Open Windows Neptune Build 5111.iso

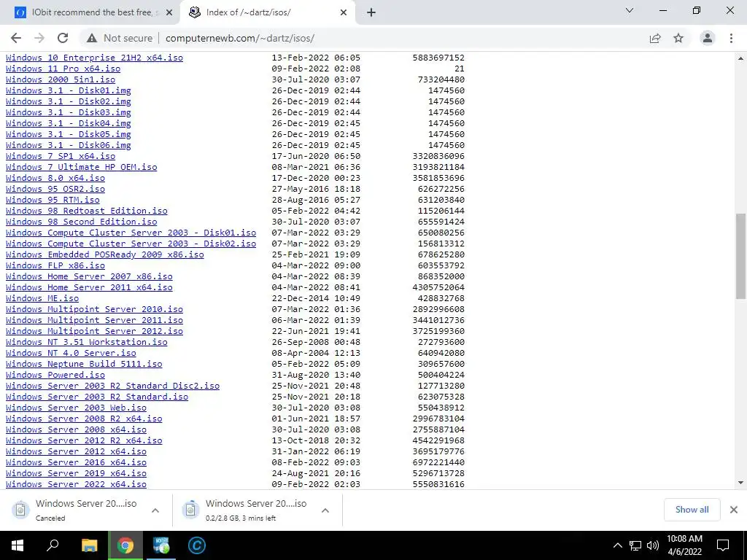tap(84, 365)
